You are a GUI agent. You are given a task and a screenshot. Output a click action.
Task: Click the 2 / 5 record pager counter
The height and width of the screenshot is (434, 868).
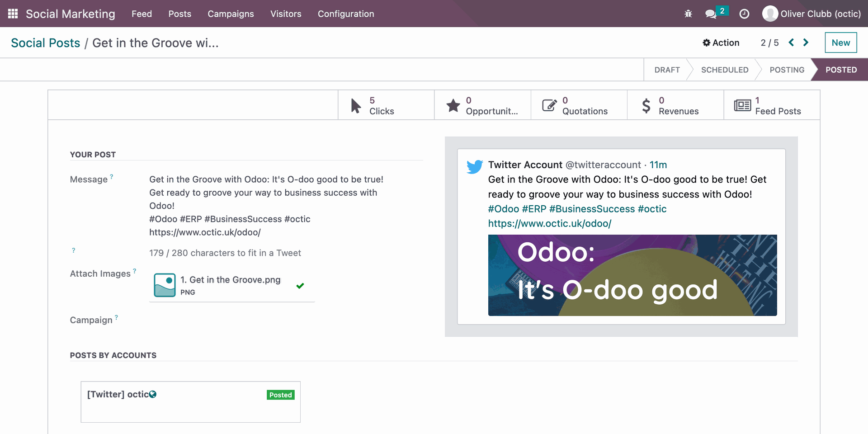(769, 42)
